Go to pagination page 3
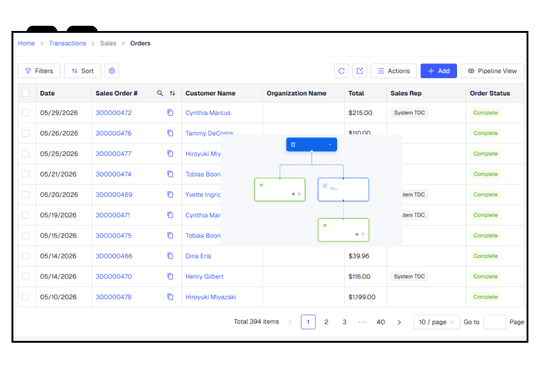Screen dimensions: 540x384 (x=344, y=322)
